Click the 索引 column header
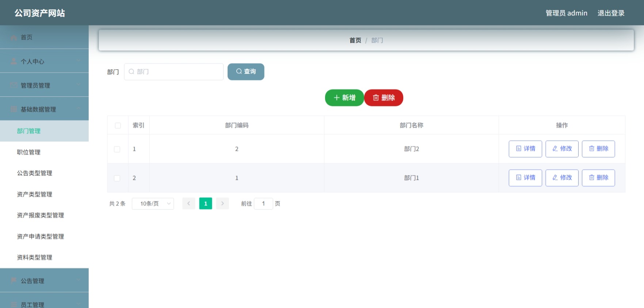This screenshot has width=644, height=308. 138,125
